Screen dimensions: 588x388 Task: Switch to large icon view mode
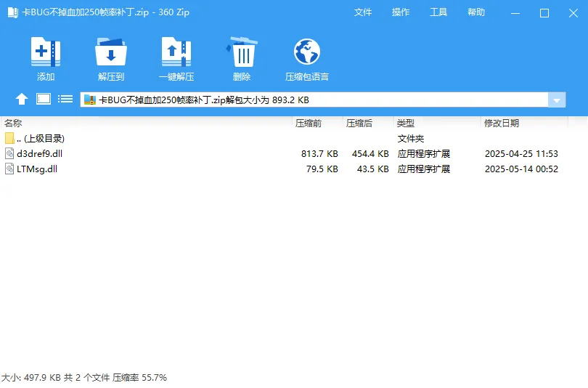point(44,100)
